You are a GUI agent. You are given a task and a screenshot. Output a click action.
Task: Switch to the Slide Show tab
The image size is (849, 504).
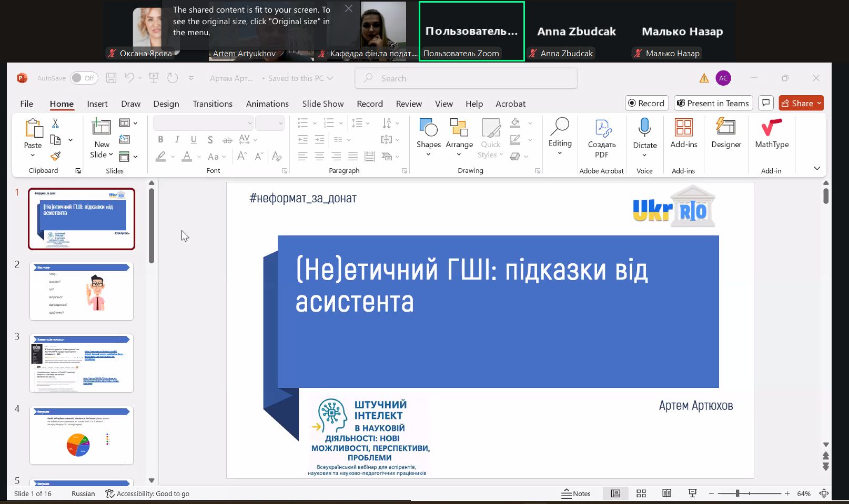(322, 104)
